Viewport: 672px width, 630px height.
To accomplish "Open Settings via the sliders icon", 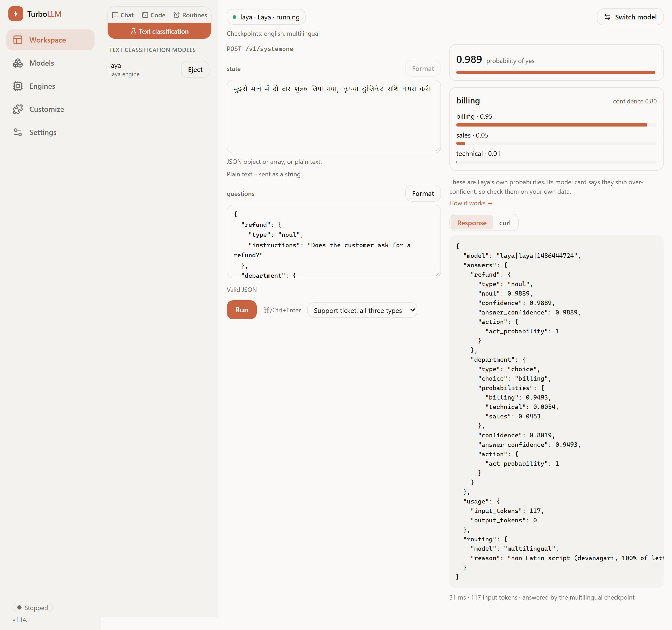I will (18, 133).
